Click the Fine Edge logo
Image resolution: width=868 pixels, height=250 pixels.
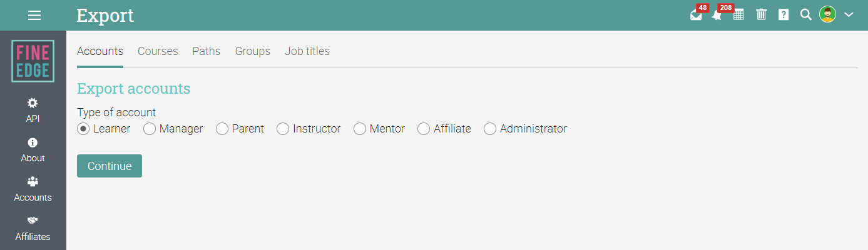pyautogui.click(x=33, y=61)
